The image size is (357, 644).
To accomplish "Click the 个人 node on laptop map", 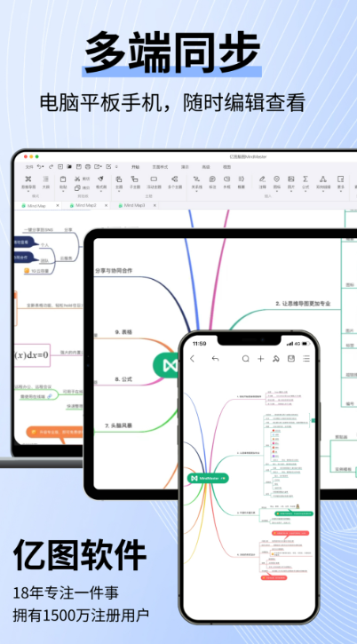I will tap(44, 245).
